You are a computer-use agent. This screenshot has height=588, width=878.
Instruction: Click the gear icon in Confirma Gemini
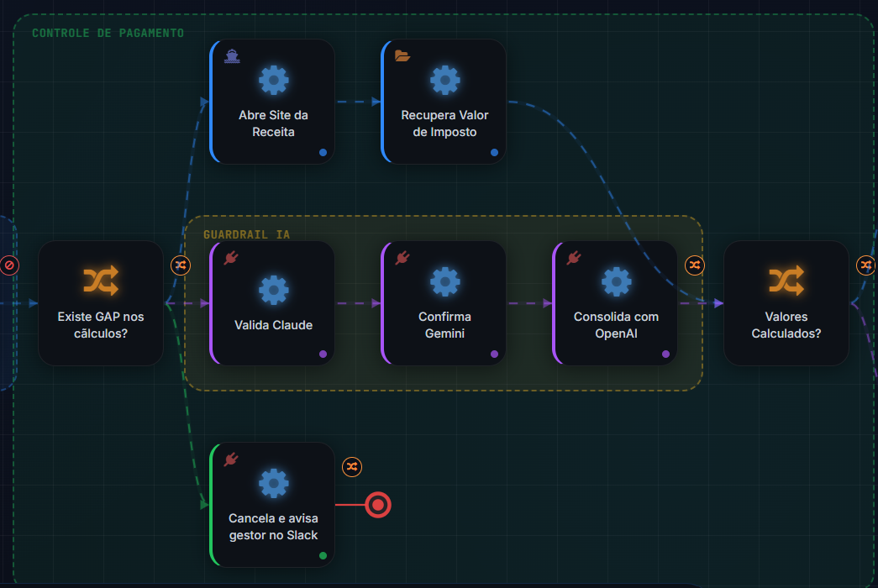coord(445,281)
